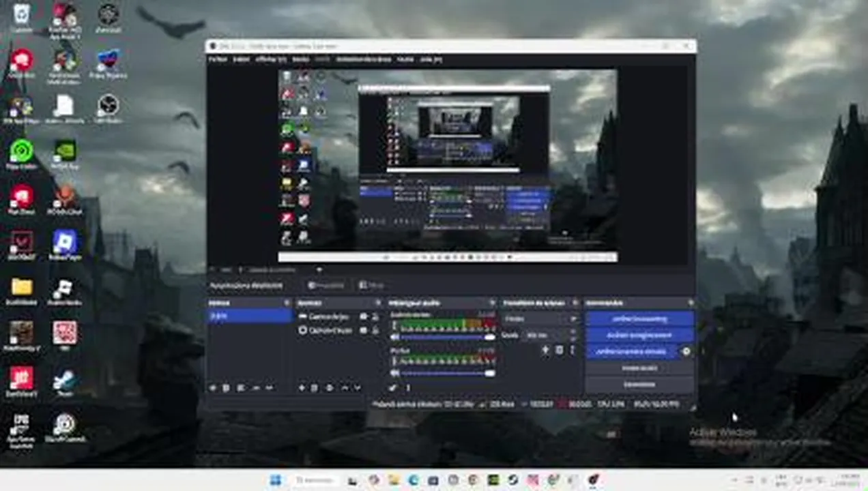
Task: Hide the Capture de jeu source
Action: click(x=363, y=316)
